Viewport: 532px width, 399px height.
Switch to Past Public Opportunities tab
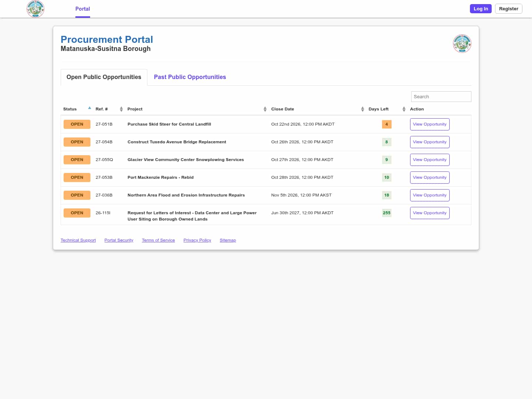[x=190, y=77]
